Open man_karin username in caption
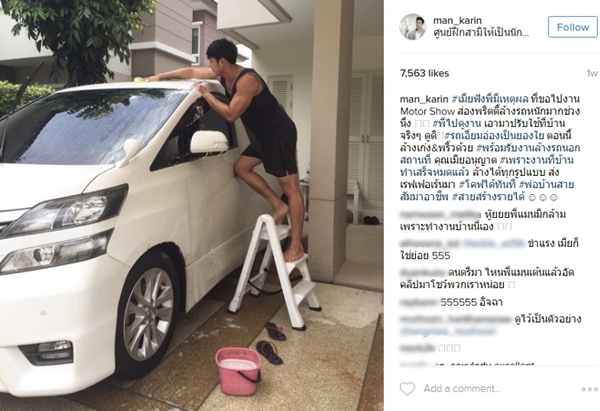Screen dimensions: 600x411 click(x=424, y=99)
